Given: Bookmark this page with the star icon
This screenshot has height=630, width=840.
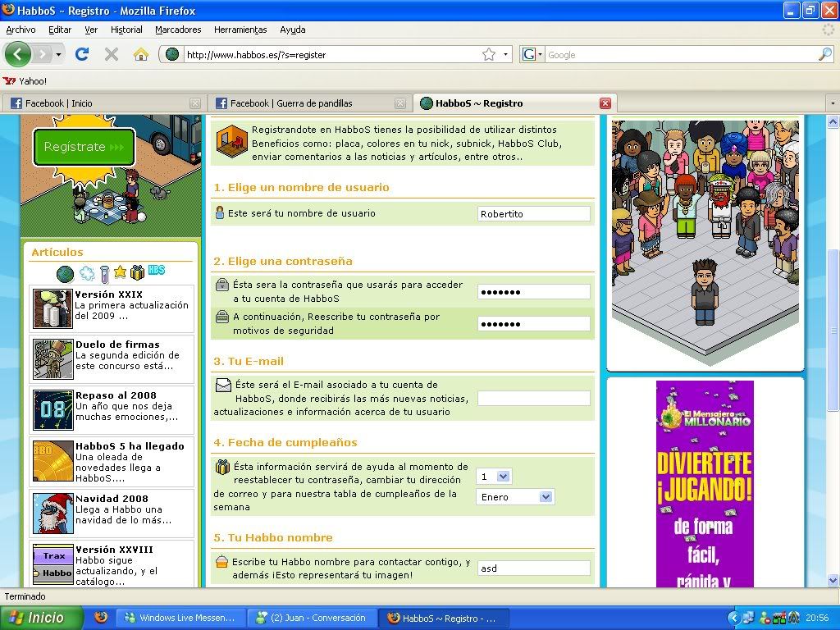Looking at the screenshot, I should [489, 54].
